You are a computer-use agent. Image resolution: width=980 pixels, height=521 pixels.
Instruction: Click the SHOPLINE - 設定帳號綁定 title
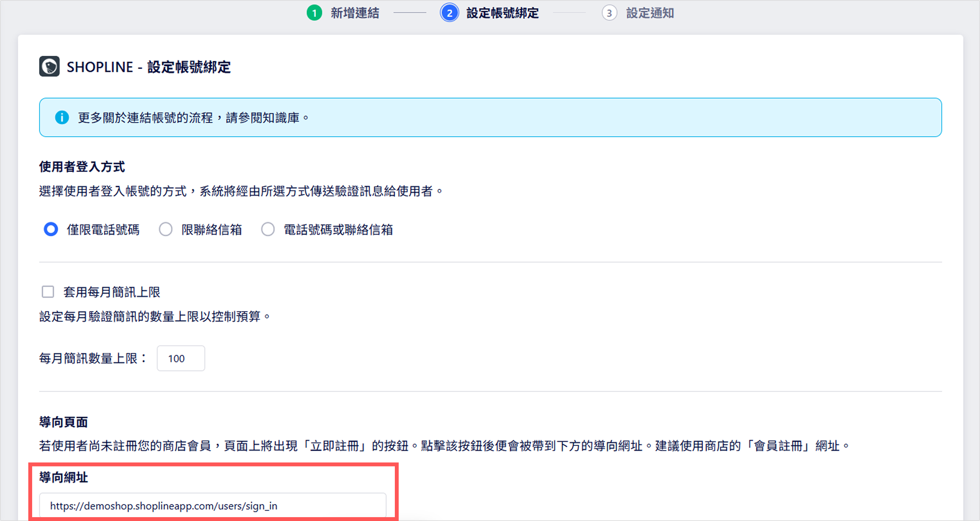(x=149, y=67)
